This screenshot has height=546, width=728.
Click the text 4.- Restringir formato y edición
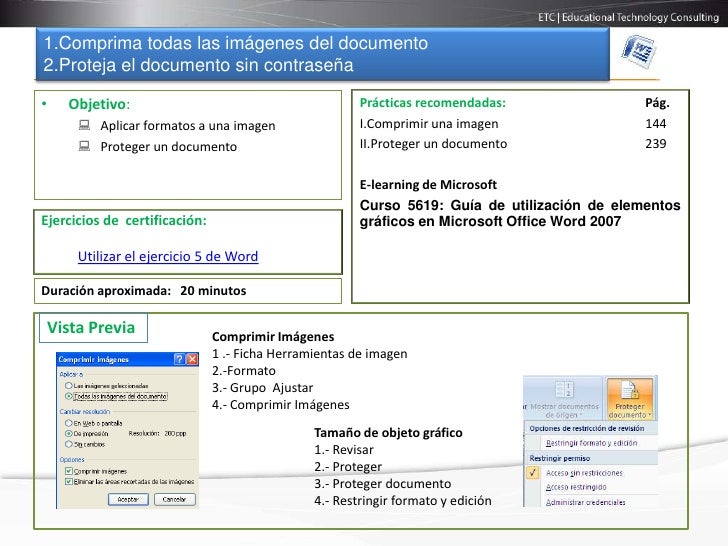click(403, 500)
